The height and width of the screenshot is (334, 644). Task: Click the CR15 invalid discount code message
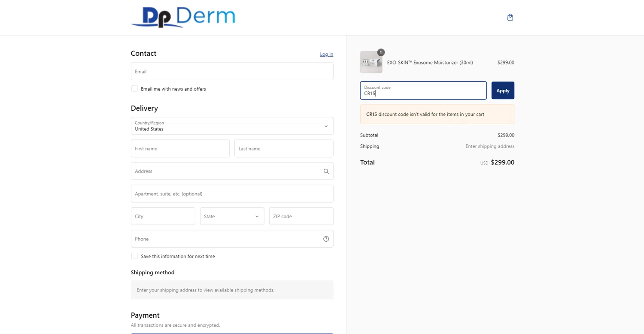[x=437, y=114]
